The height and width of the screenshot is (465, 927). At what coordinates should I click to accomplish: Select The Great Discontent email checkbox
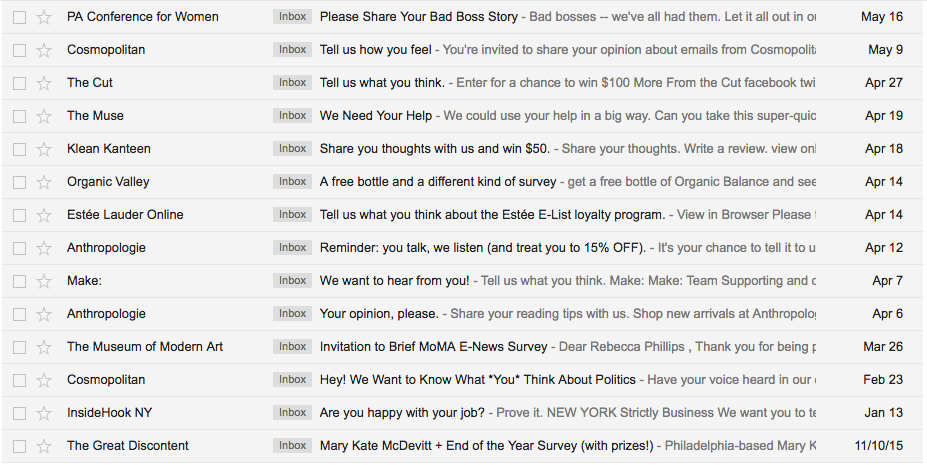[x=19, y=446]
